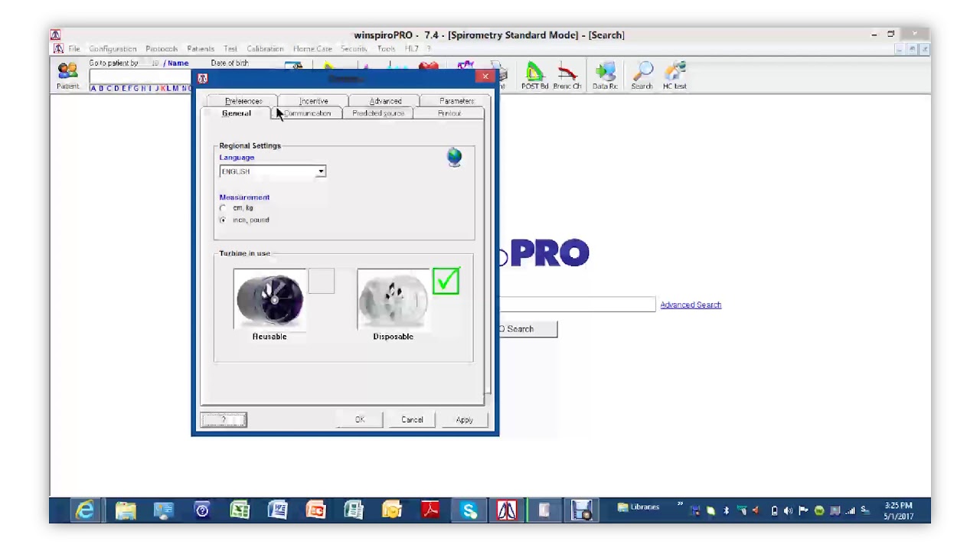Screen dimensions: 980x551
Task: Open the Data Rc toolbar icon
Action: pyautogui.click(x=605, y=75)
